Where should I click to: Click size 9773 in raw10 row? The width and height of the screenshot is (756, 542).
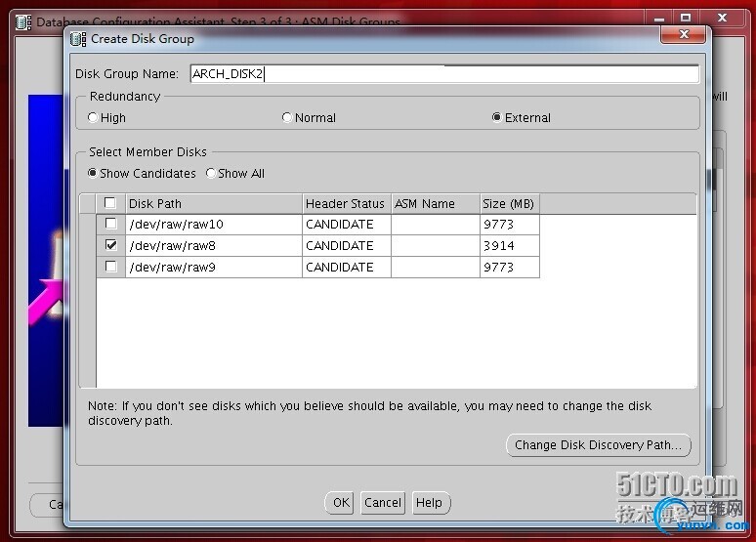(x=510, y=225)
